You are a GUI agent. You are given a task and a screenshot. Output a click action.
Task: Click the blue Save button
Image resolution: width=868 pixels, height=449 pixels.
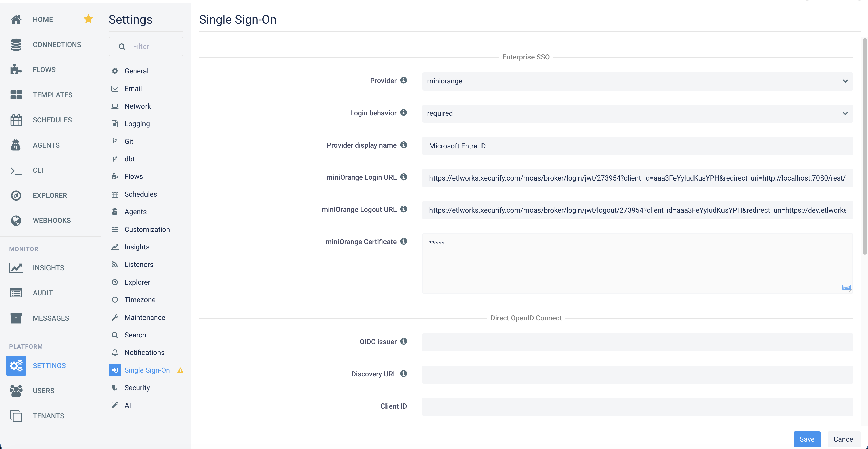click(807, 439)
